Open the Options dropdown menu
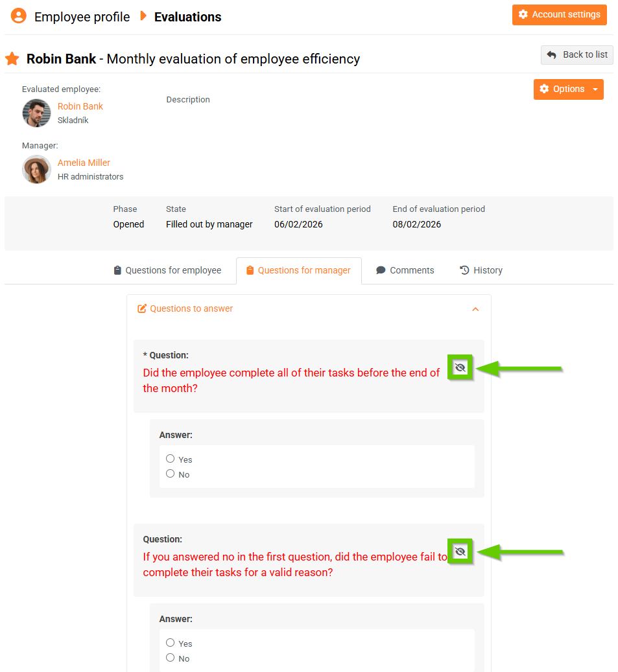The height and width of the screenshot is (672, 618). 568,89
